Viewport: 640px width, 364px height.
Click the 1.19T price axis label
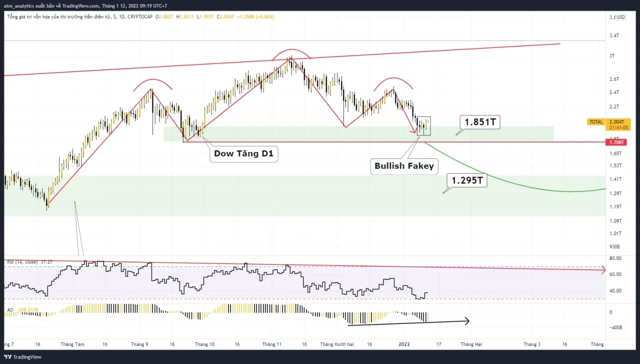tap(615, 206)
